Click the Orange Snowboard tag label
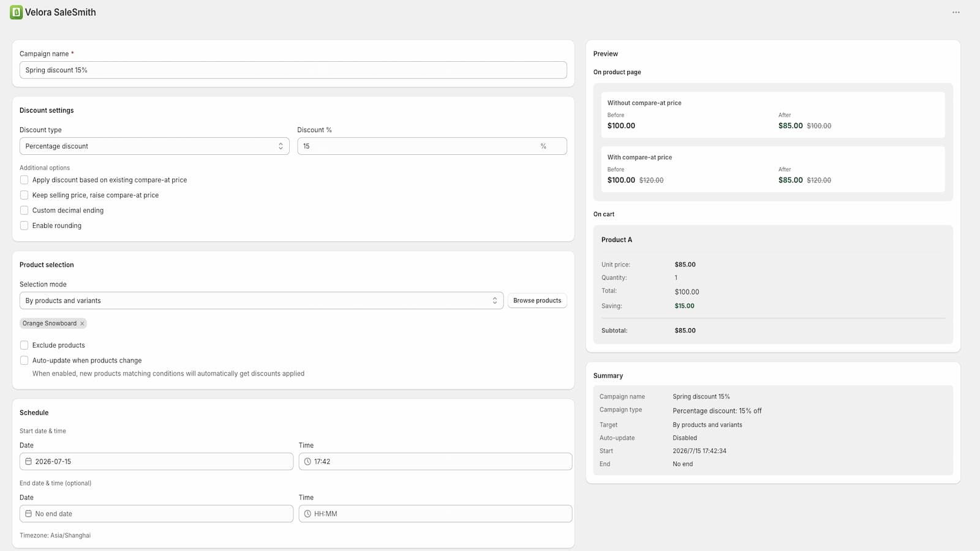980x551 pixels. coord(50,323)
